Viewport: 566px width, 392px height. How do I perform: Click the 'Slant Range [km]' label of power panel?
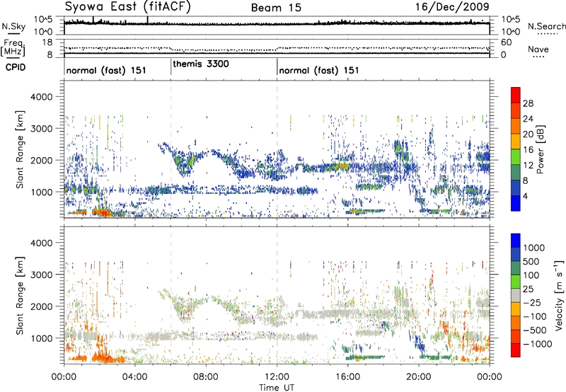pos(20,149)
